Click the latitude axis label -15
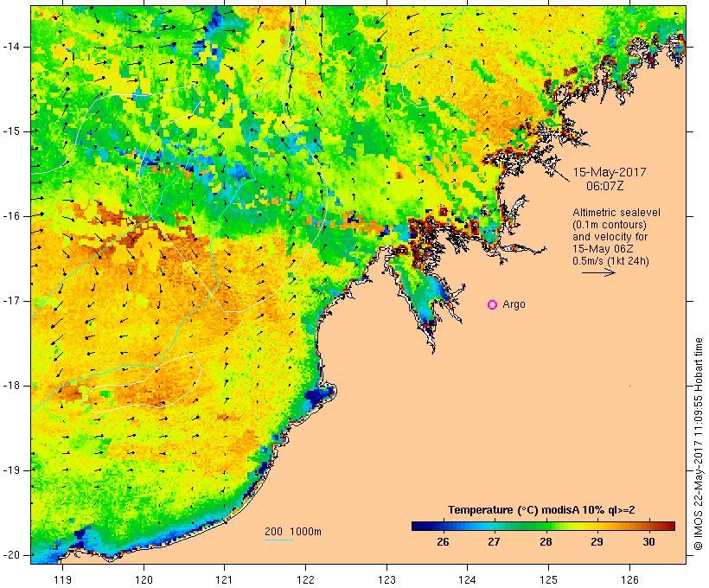The width and height of the screenshot is (709, 588). [11, 131]
